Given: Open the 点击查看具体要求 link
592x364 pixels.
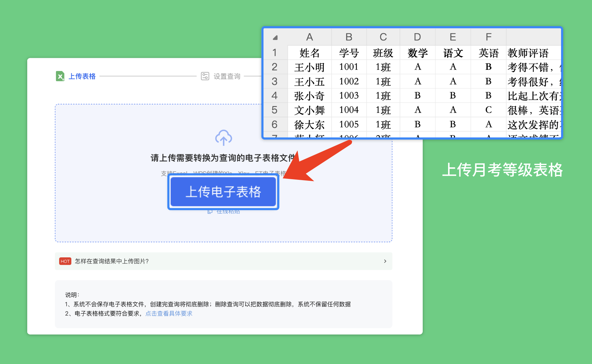Looking at the screenshot, I should 169,313.
